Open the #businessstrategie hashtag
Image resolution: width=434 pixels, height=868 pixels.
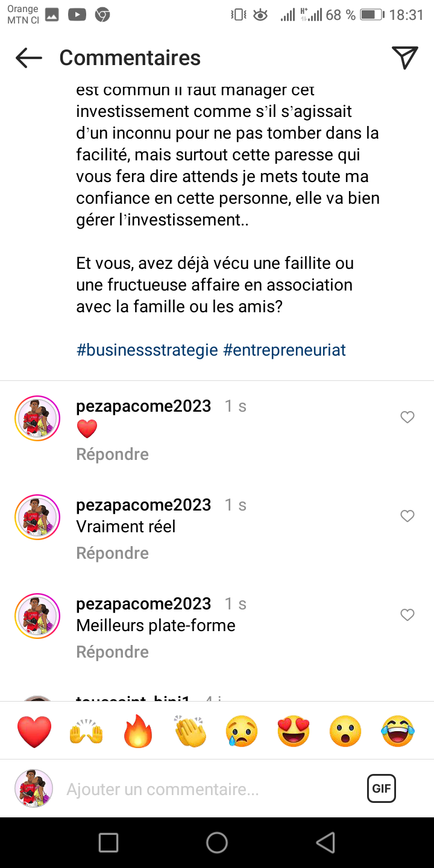(x=147, y=350)
